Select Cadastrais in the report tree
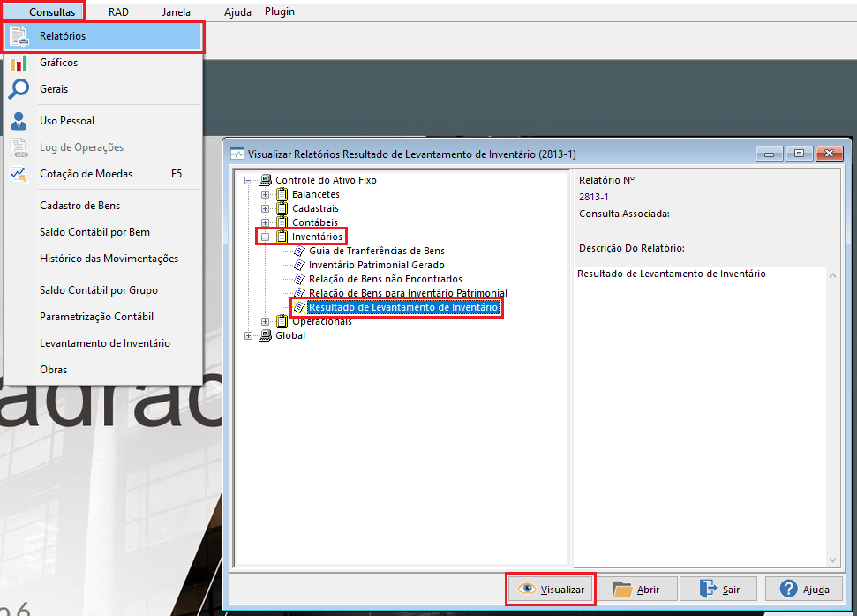Screen dimensions: 857x616 315,209
